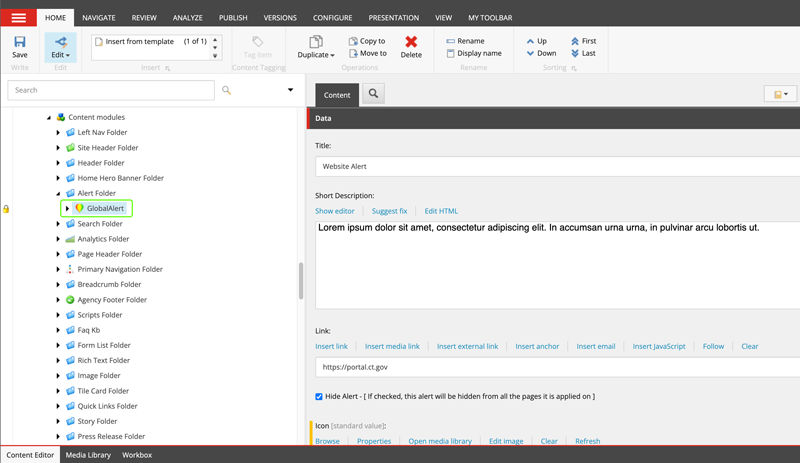Select the Story Folder tree item
800x463 pixels.
point(97,421)
